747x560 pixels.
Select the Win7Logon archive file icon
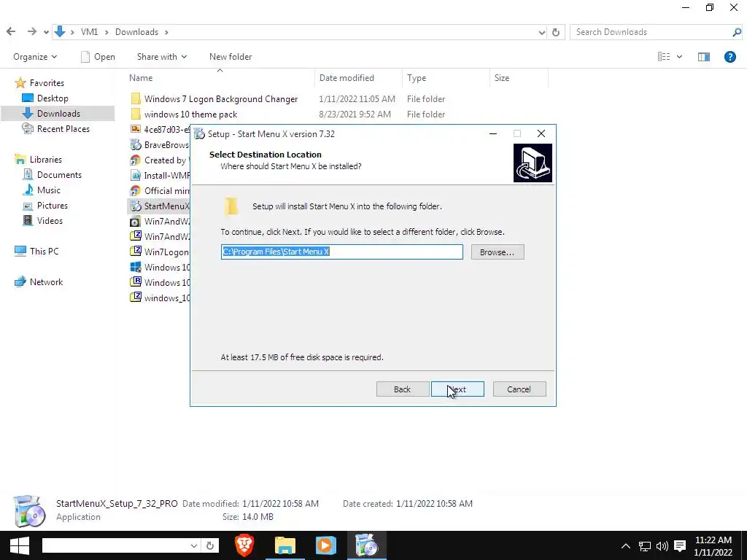click(136, 252)
